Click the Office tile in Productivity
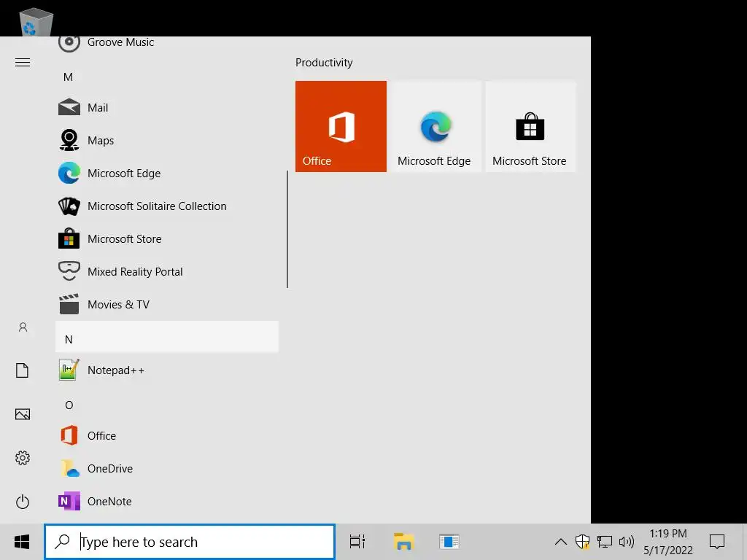This screenshot has width=747, height=560. coord(341,126)
